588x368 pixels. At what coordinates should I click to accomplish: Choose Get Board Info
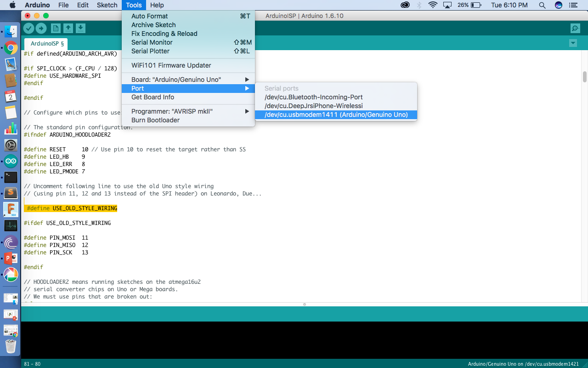188,97
